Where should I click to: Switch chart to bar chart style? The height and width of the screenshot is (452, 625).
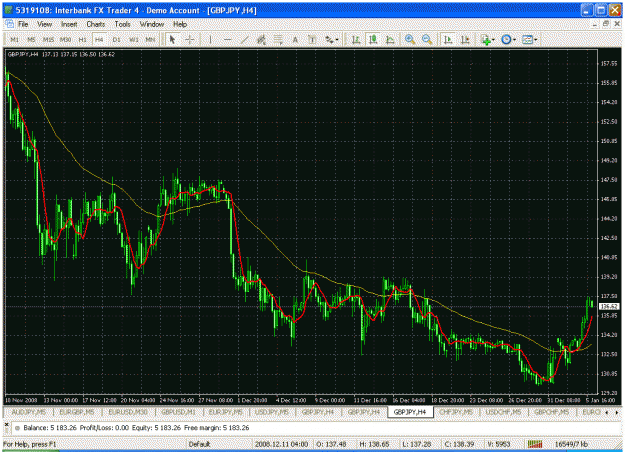pos(356,39)
